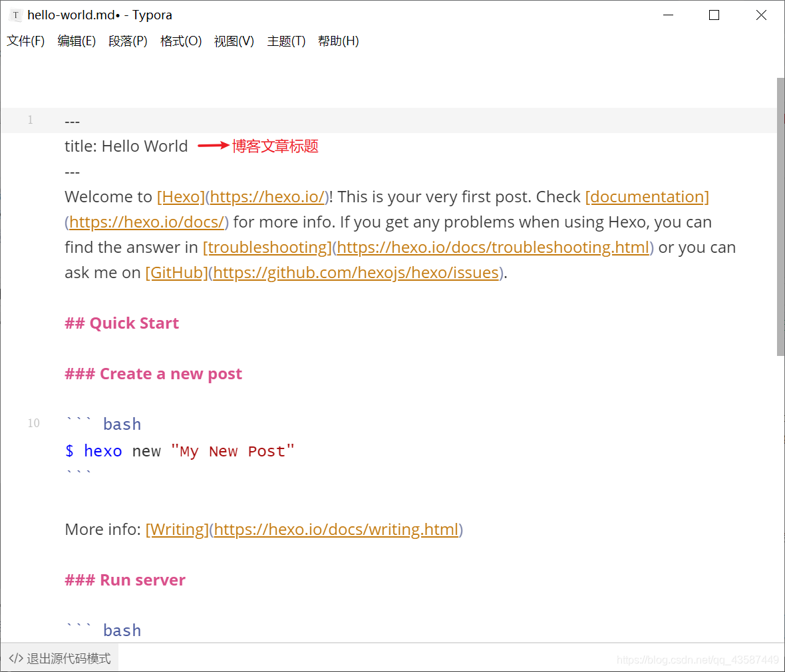Click the 'title: Hello World' line
This screenshot has width=785, height=672.
tap(126, 146)
